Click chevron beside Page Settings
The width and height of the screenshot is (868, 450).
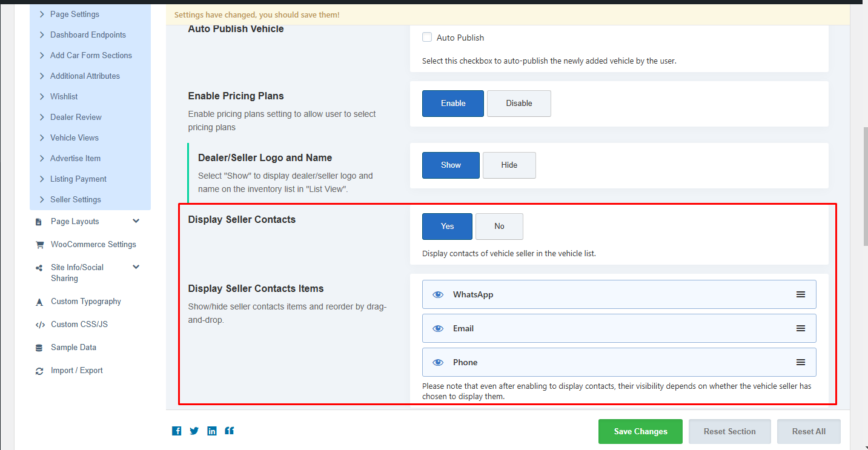click(42, 14)
